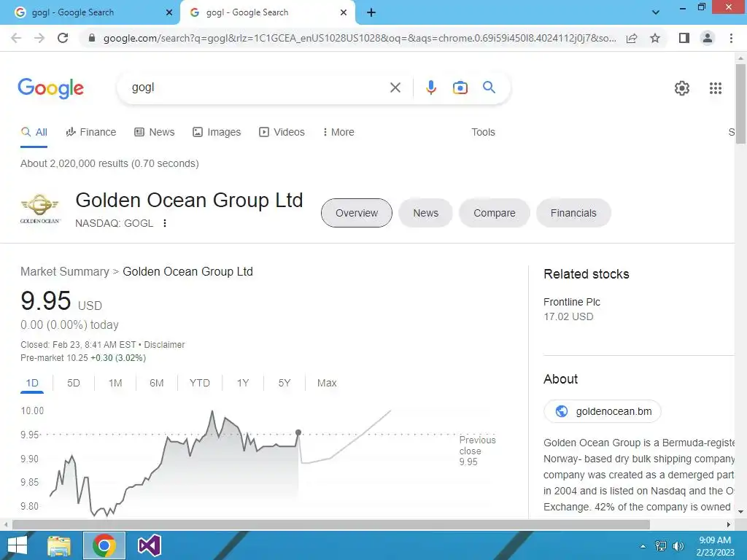This screenshot has width=747, height=560.
Task: Select the All results tab
Action: point(34,133)
